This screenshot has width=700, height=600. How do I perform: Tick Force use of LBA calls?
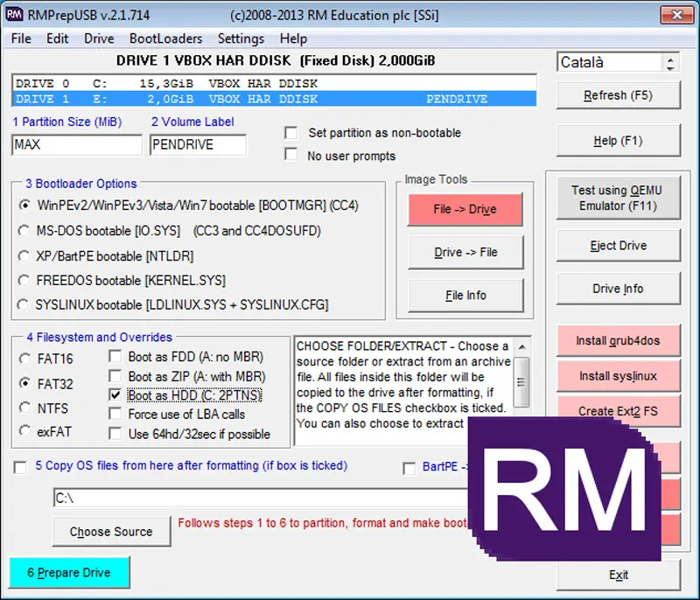pos(115,414)
